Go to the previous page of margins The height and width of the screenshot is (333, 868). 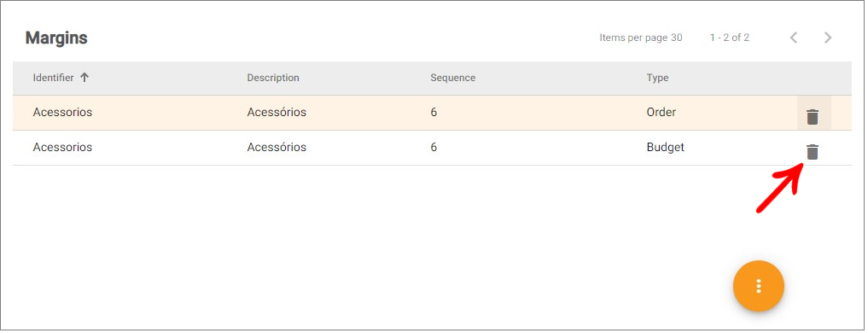794,38
